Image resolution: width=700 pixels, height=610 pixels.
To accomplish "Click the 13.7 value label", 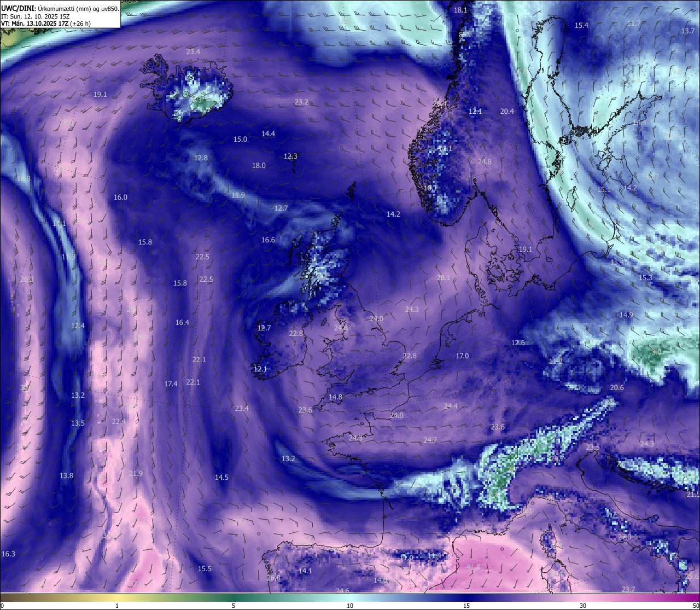I will click(x=688, y=31).
